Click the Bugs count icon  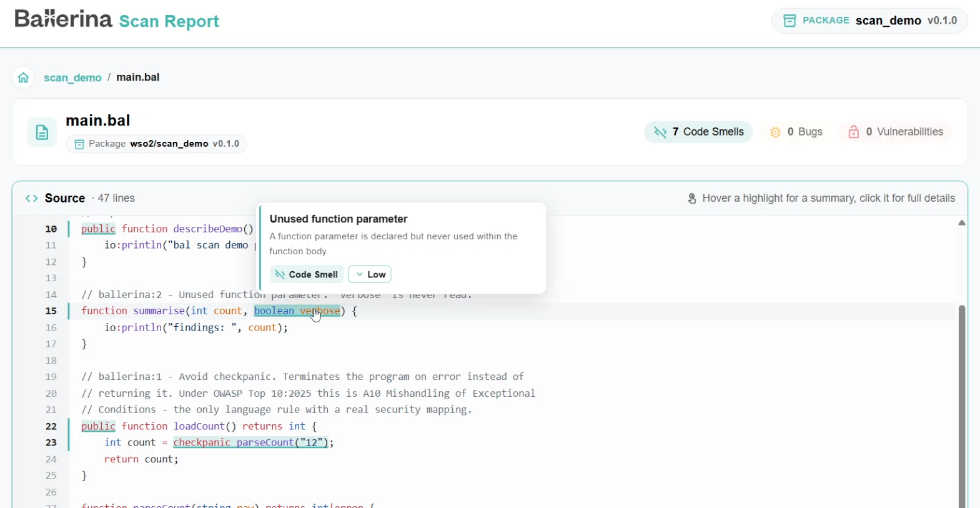tap(775, 132)
